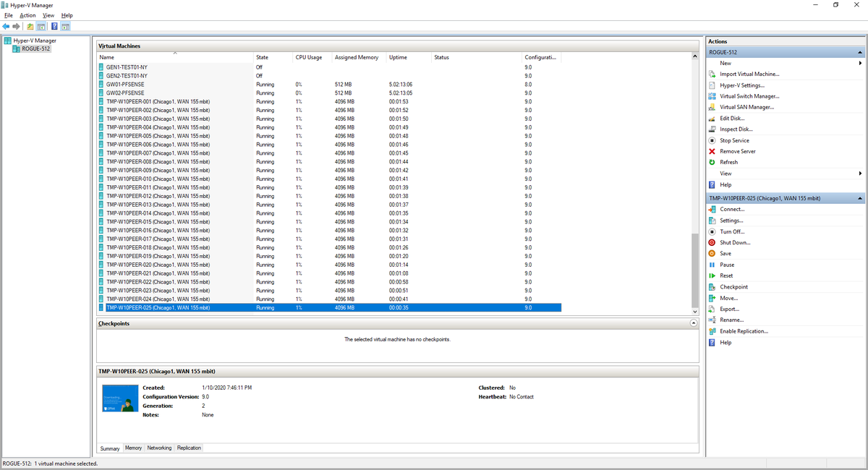
Task: Select the GEN2-TEST01-NY virtual machine
Action: [x=329, y=75]
